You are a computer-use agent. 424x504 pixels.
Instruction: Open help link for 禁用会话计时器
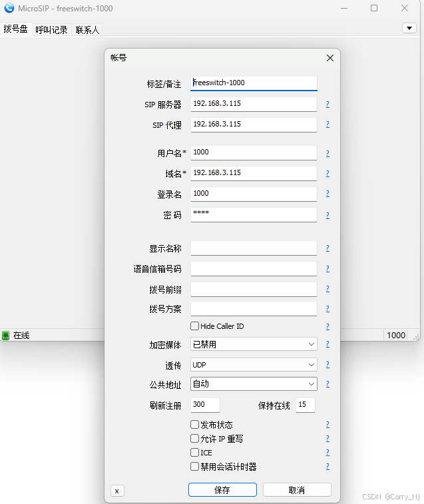(x=327, y=467)
